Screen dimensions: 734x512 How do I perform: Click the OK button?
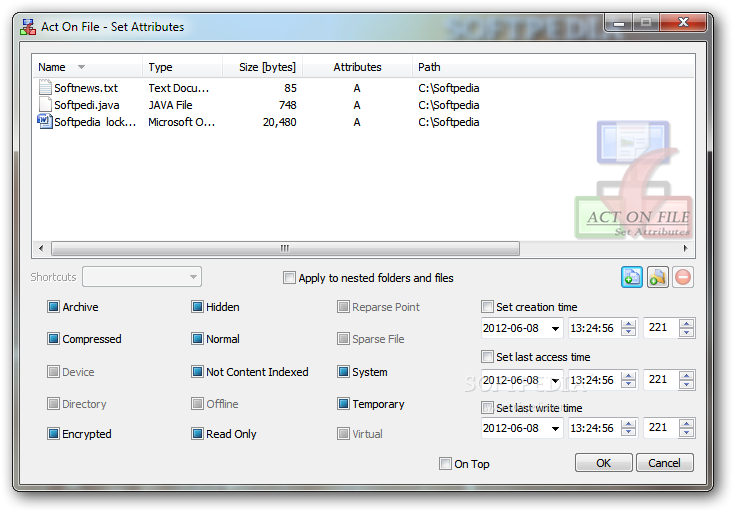[x=603, y=463]
